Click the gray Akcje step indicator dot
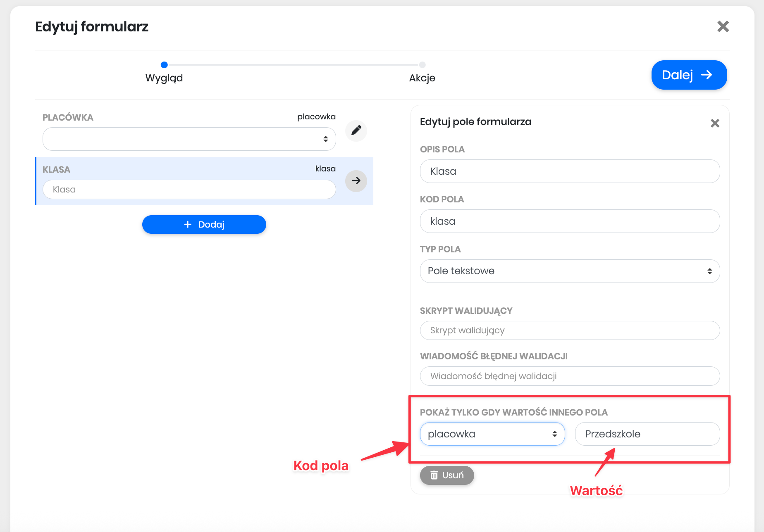The image size is (764, 532). point(422,65)
